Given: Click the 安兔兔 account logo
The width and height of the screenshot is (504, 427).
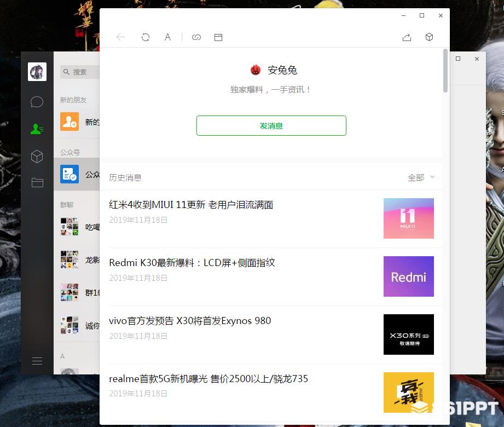Looking at the screenshot, I should click(x=256, y=70).
